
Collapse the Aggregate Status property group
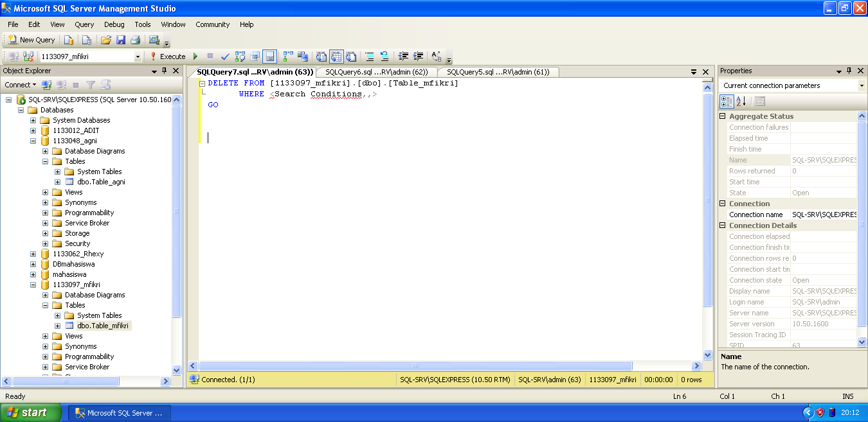[723, 116]
